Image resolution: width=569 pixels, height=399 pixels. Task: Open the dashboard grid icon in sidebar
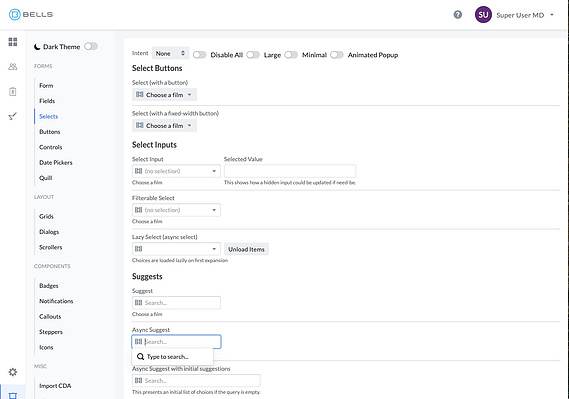(x=13, y=42)
